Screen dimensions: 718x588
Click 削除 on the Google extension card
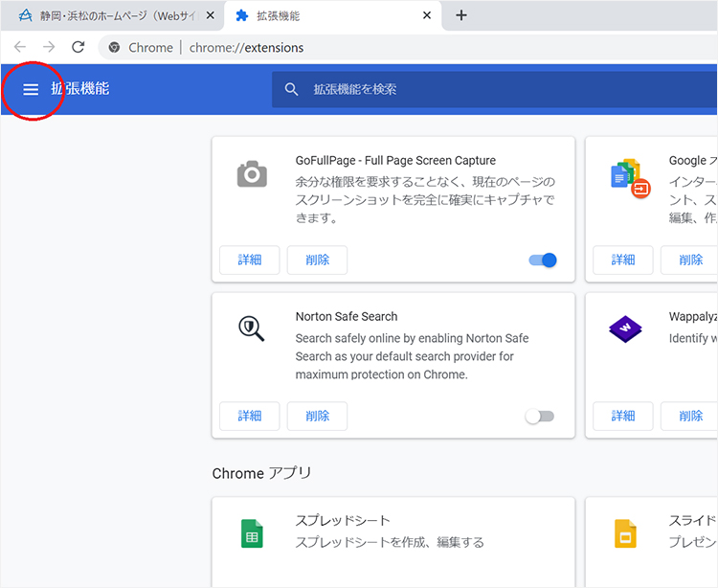689,260
